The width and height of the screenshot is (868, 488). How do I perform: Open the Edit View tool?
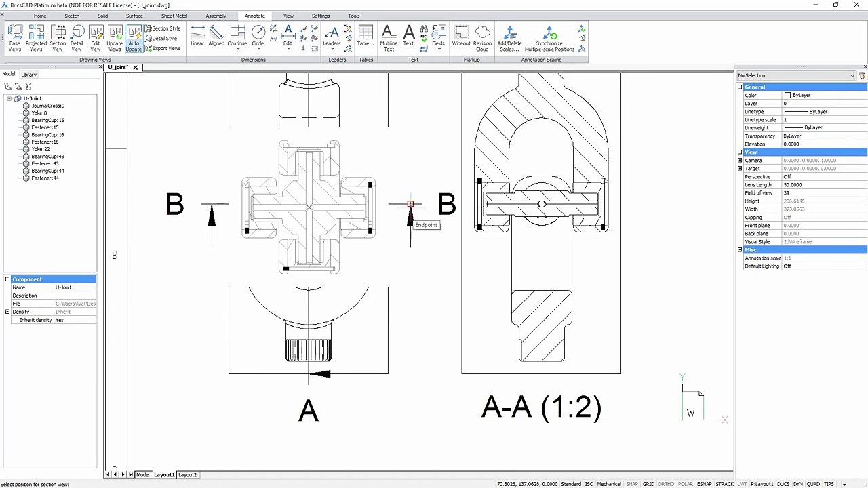(96, 39)
